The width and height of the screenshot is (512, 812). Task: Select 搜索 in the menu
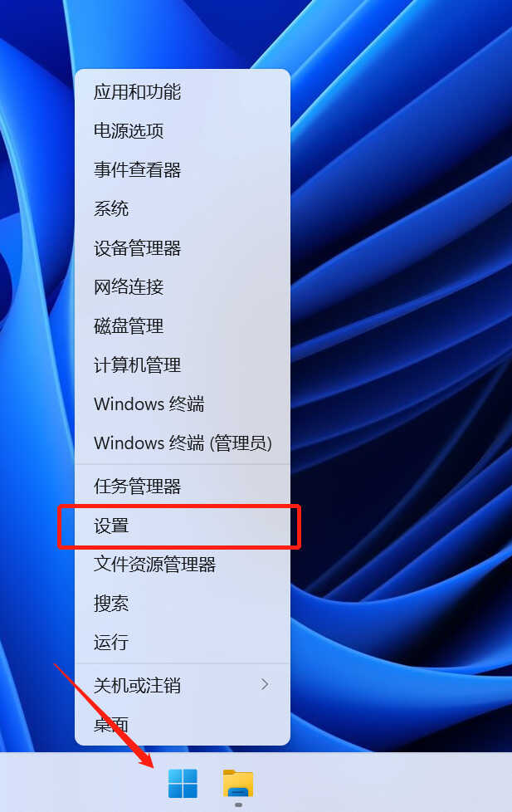click(183, 604)
